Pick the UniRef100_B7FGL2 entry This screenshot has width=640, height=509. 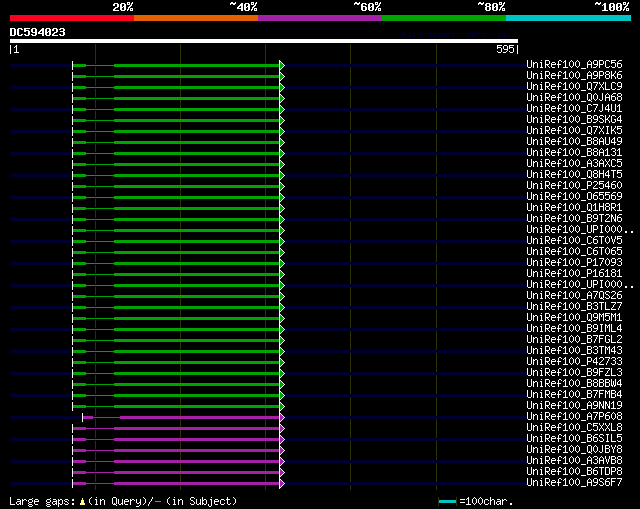[x=574, y=340]
